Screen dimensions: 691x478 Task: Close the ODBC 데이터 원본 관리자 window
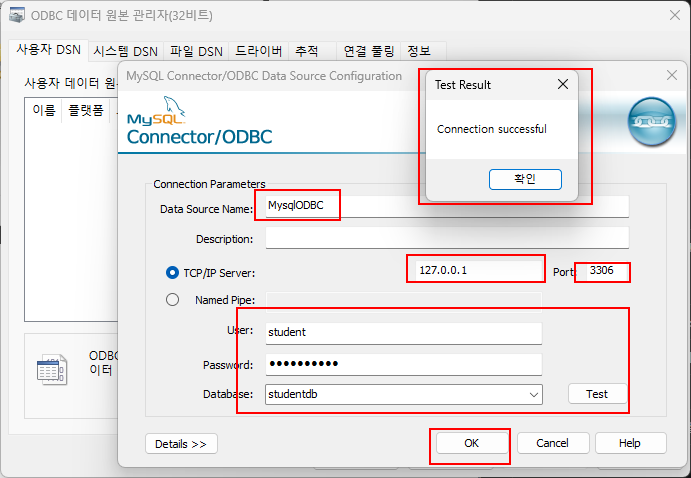[675, 15]
